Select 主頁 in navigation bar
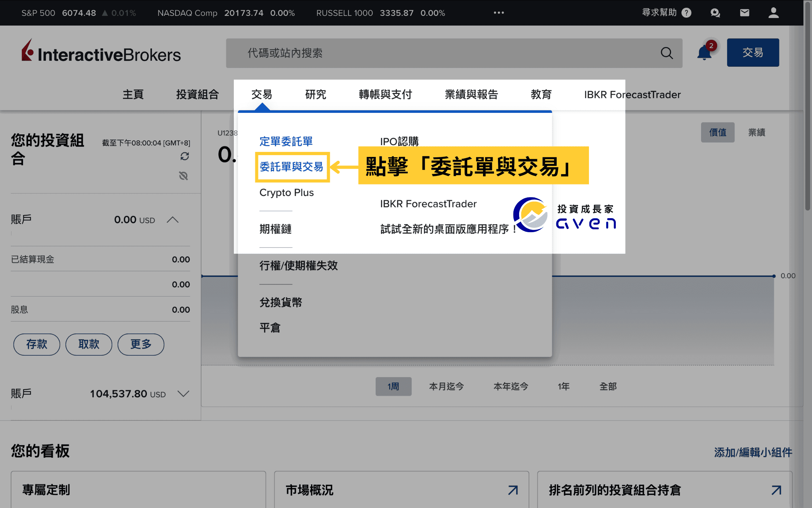 point(133,95)
